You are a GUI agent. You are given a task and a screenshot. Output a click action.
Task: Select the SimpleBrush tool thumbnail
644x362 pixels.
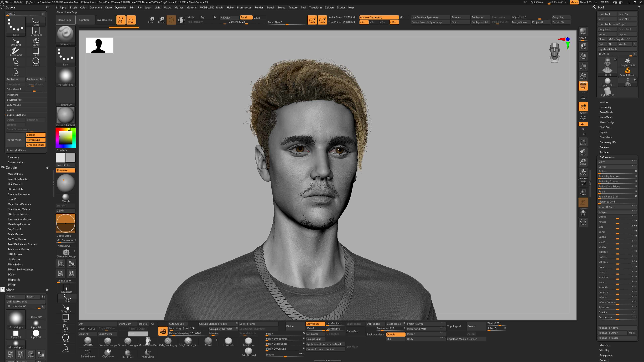coord(628,72)
